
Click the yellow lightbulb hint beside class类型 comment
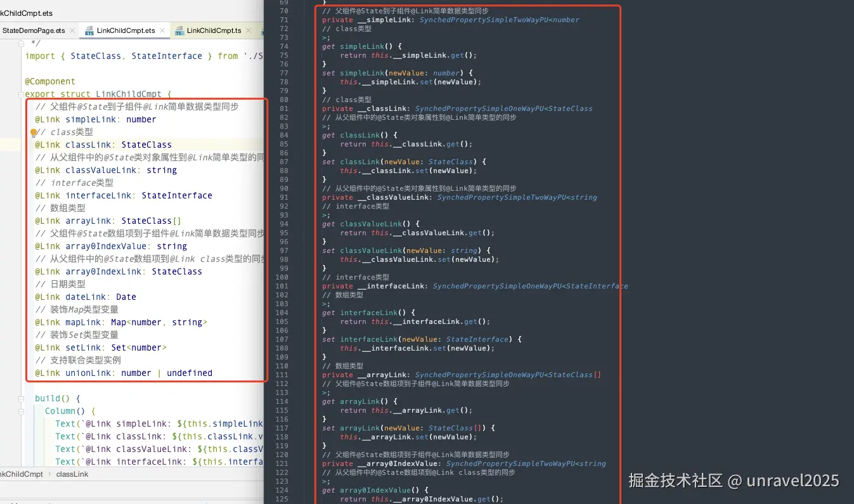coord(34,132)
